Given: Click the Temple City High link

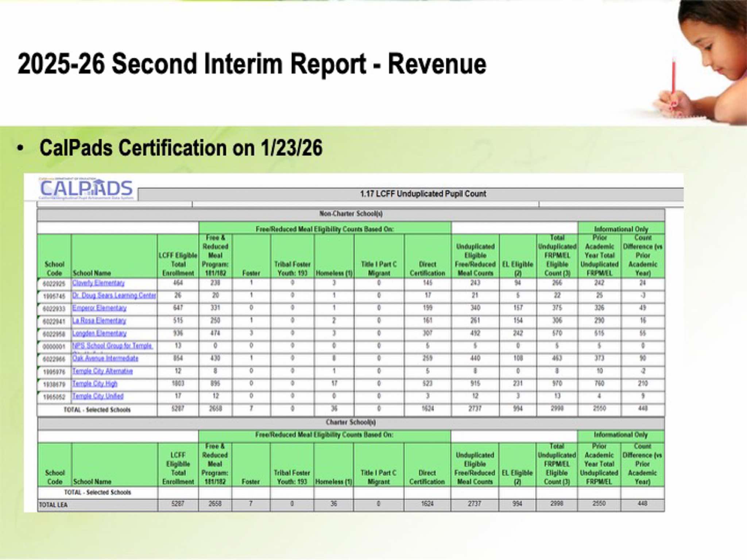Looking at the screenshot, I should click(x=94, y=384).
